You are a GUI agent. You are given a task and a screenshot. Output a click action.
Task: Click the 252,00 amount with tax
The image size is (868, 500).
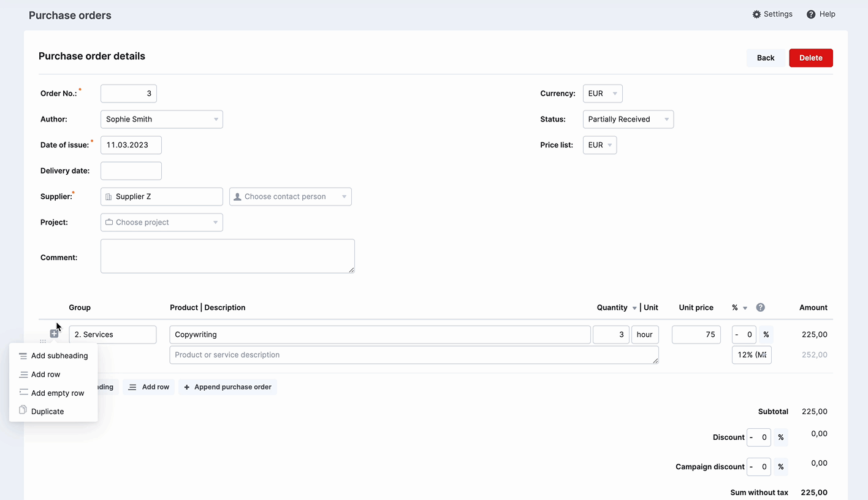[814, 355]
